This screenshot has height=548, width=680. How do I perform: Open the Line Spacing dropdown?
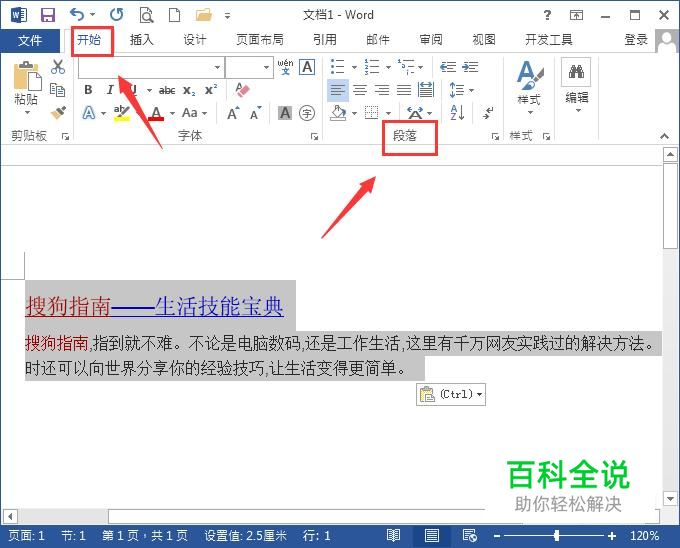[471, 90]
